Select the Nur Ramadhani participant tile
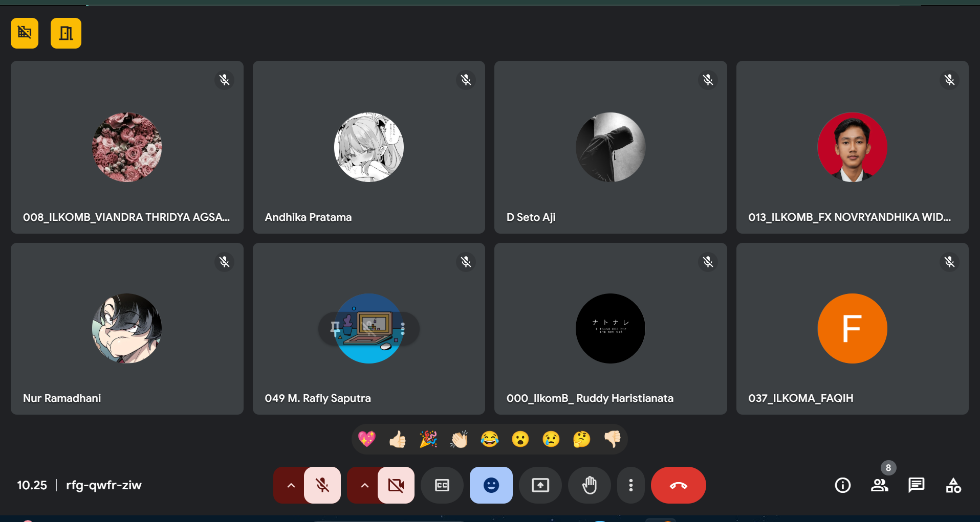The width and height of the screenshot is (980, 522). point(127,329)
